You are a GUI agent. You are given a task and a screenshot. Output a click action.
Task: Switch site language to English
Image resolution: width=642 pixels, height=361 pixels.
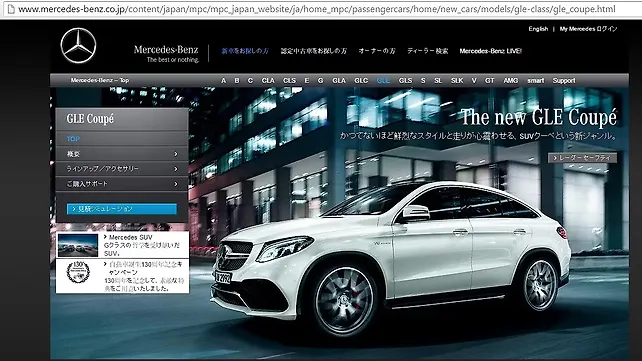tap(538, 29)
